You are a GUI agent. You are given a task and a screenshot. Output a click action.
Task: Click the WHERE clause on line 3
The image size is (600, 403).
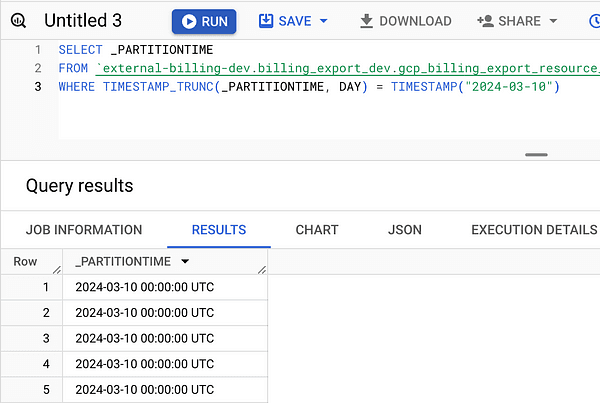click(309, 87)
